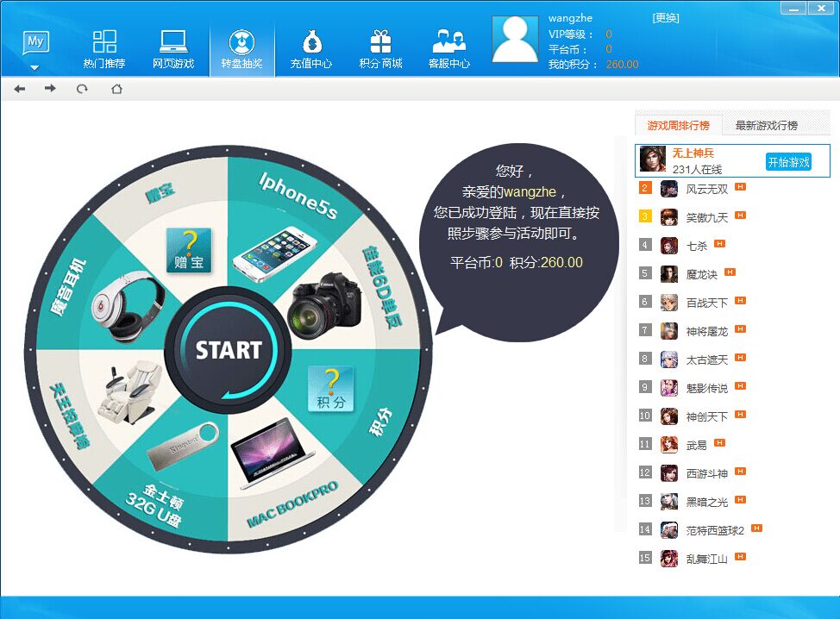The image size is (840, 619).
Task: Select the 转盘抽奖 wheel icon
Action: click(x=241, y=42)
